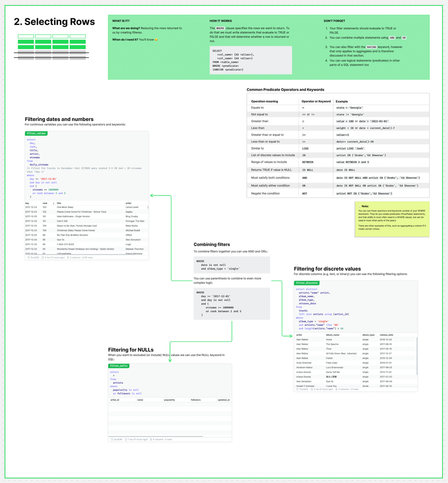
Task: Sort by the release_date column header
Action: coord(386,335)
